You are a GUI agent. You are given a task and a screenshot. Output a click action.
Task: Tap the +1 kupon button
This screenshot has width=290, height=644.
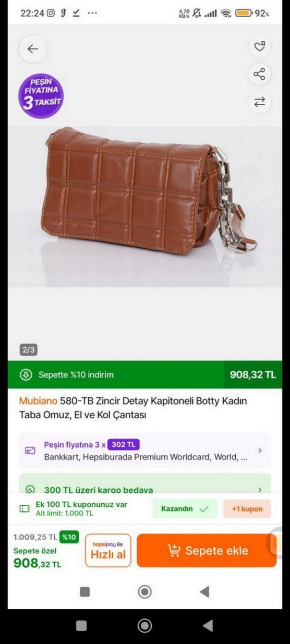[247, 508]
